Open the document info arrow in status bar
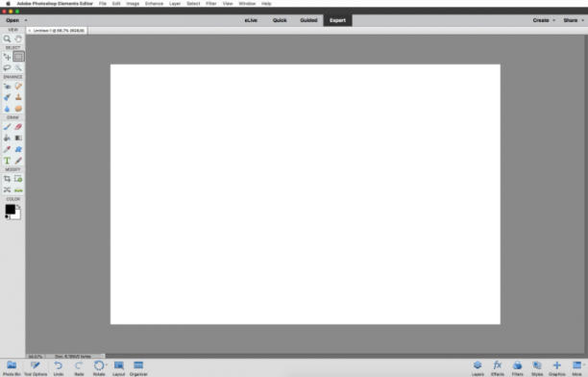This screenshot has height=377, width=588. tap(103, 356)
